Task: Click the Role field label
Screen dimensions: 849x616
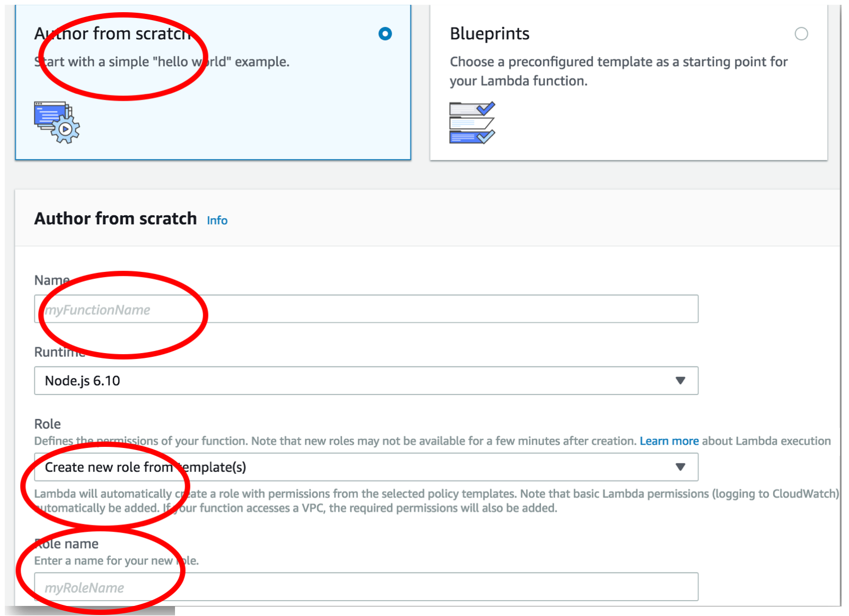Action: coord(48,424)
